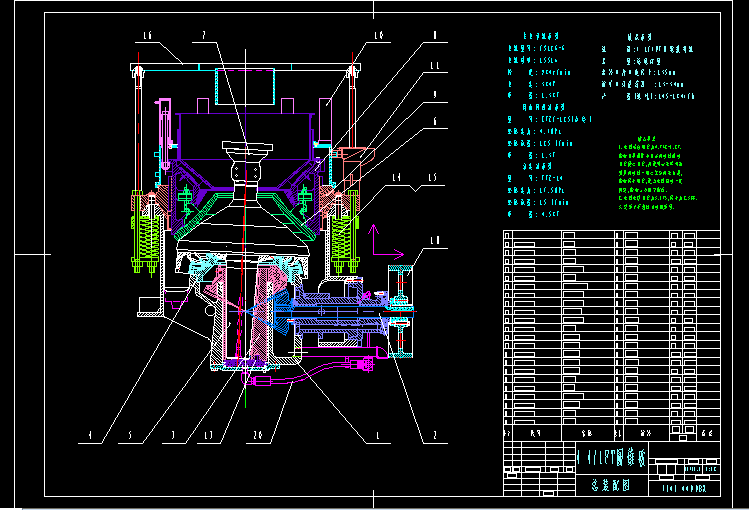This screenshot has height=510, width=749.
Task: Select the parts list table
Action: (x=611, y=335)
